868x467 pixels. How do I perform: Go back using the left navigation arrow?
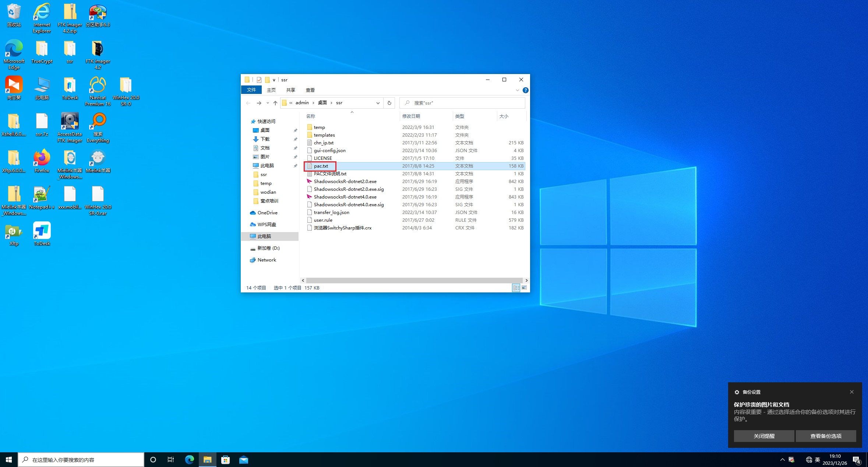[248, 103]
